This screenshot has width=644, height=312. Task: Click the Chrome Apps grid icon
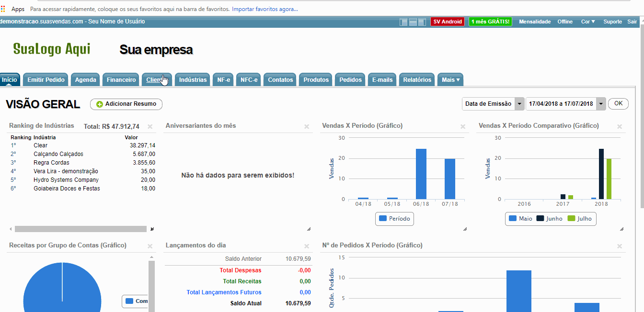[x=3, y=9]
